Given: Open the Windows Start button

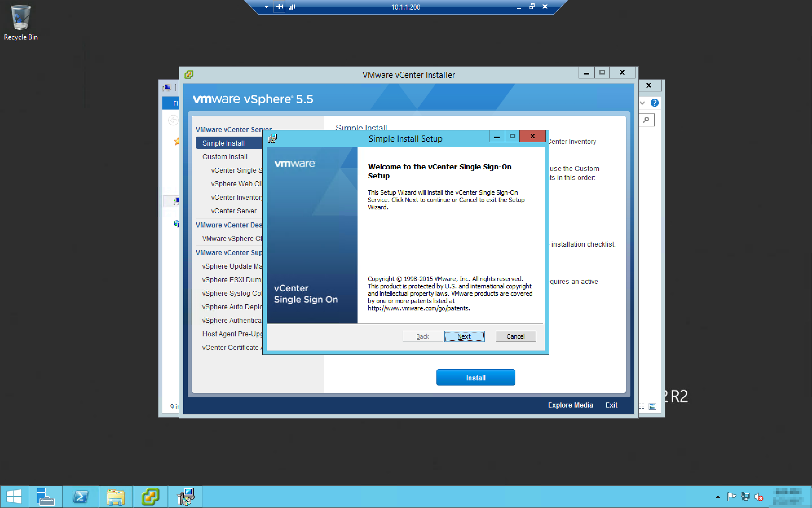Looking at the screenshot, I should 14,497.
